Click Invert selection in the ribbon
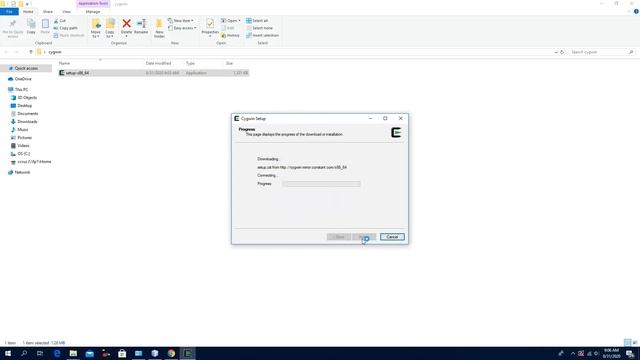Image resolution: width=640 pixels, height=360 pixels. [x=262, y=36]
